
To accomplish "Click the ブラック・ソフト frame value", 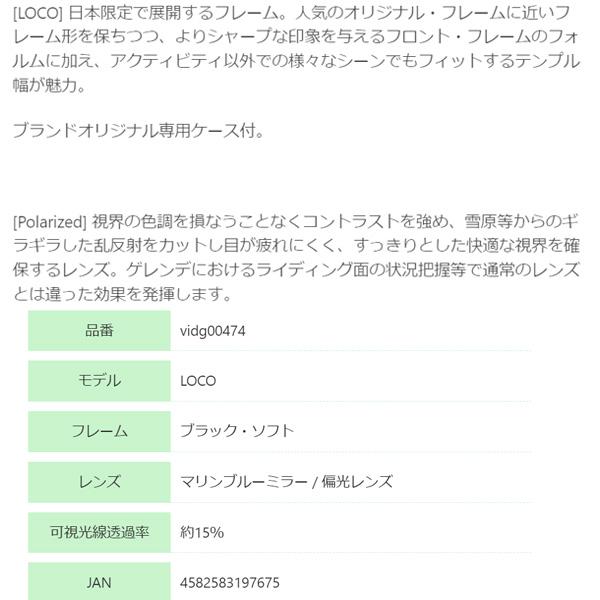I will coord(237,431).
